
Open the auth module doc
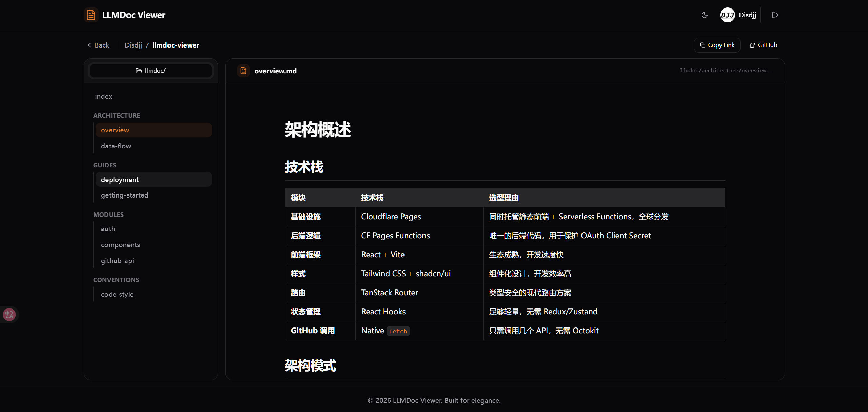pyautogui.click(x=108, y=229)
